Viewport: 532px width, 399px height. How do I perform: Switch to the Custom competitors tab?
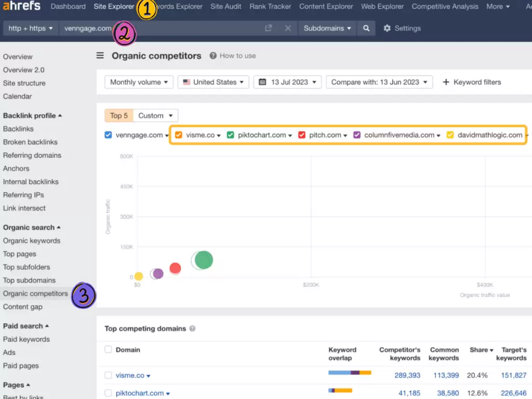(155, 115)
